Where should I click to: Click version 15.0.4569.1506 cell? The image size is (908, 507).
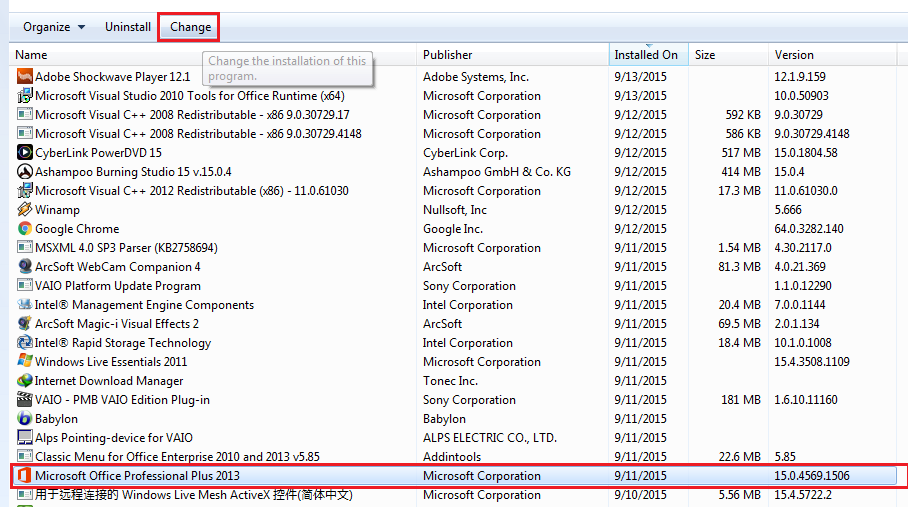point(812,476)
